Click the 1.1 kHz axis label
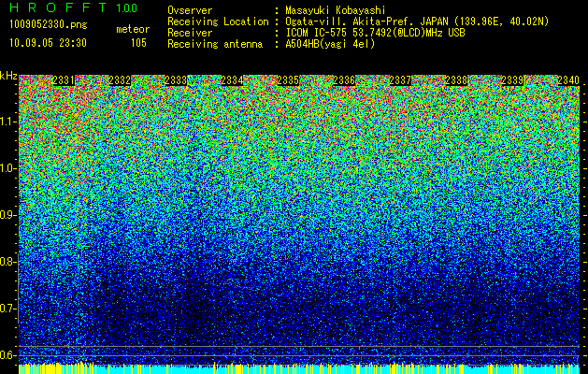Image resolution: width=588 pixels, height=374 pixels. pyautogui.click(x=8, y=122)
